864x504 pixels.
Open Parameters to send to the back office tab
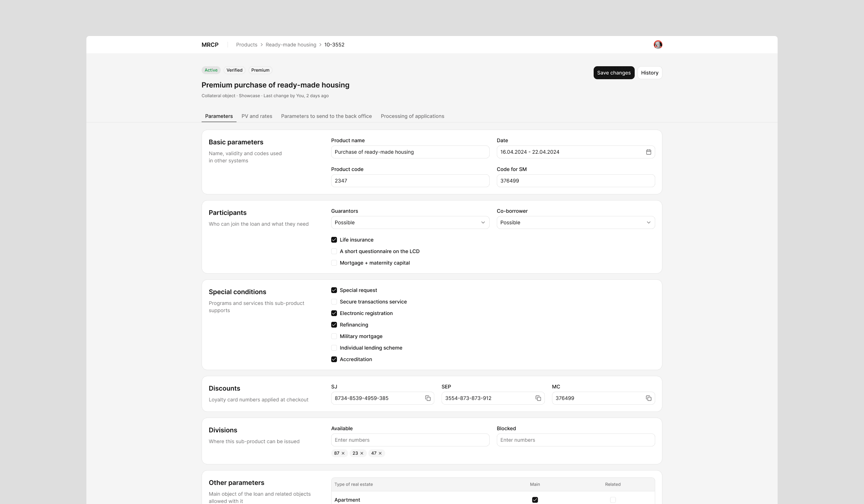327,116
